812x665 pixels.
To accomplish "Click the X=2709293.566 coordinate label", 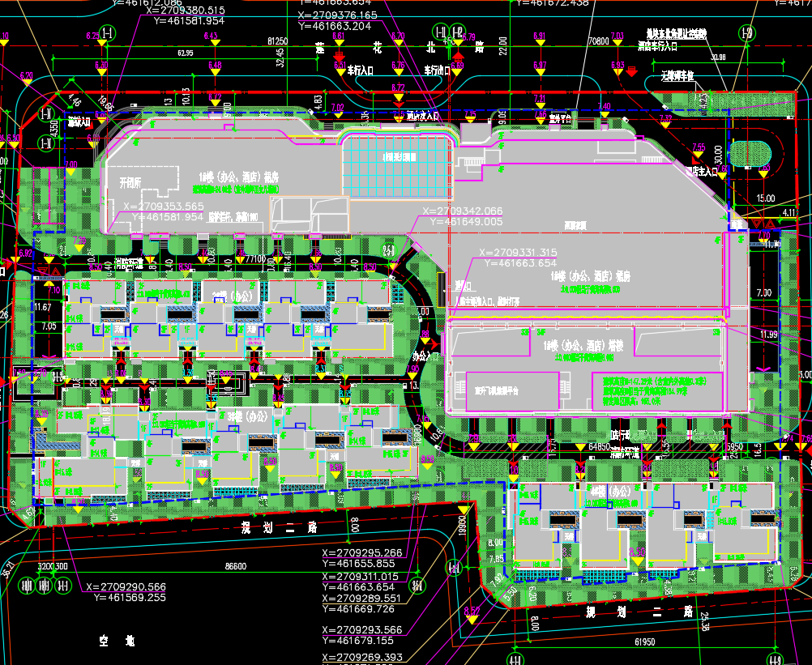I will [361, 630].
